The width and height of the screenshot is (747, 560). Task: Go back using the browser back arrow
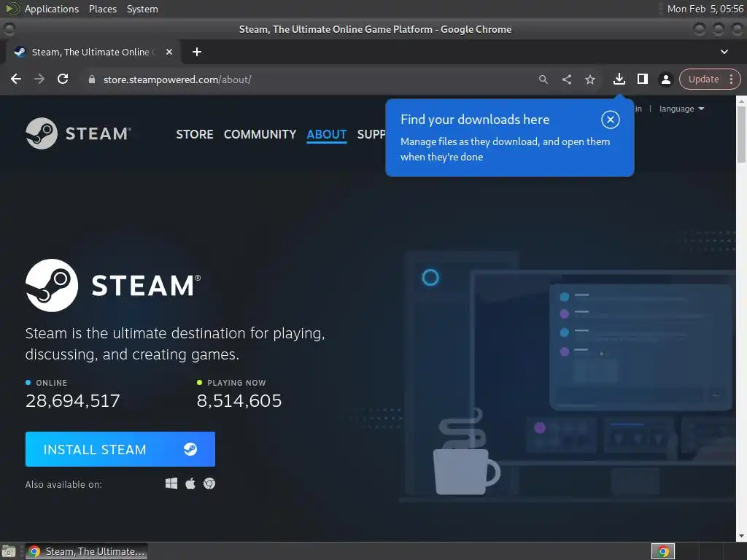[x=16, y=79]
